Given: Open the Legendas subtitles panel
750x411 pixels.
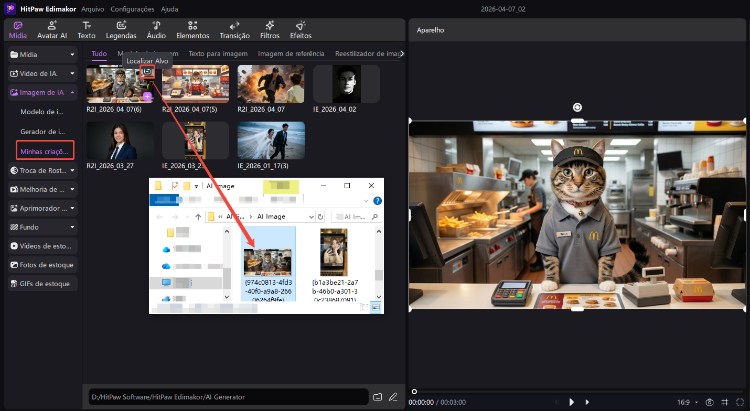Looking at the screenshot, I should tap(121, 29).
